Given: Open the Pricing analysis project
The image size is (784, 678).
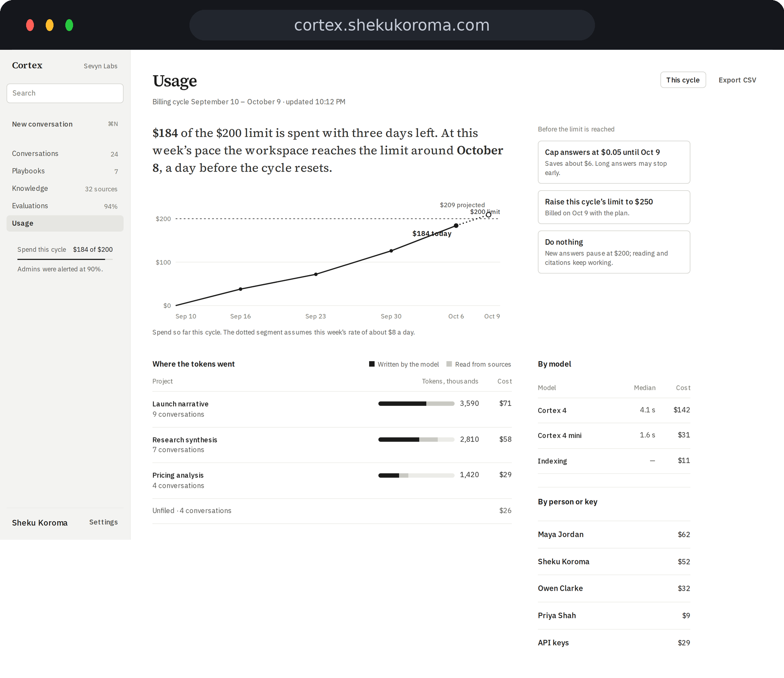Looking at the screenshot, I should click(x=332, y=480).
